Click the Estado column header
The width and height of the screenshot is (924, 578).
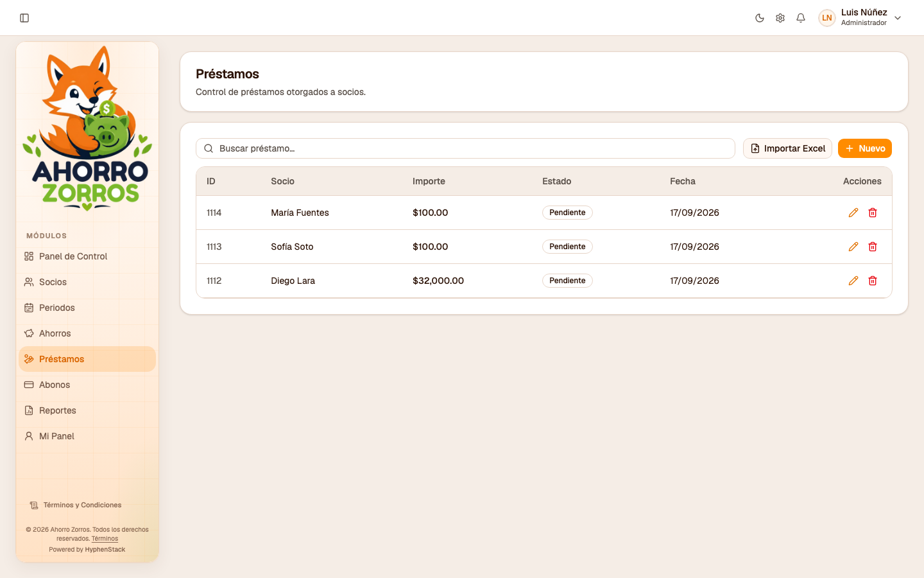pyautogui.click(x=556, y=181)
